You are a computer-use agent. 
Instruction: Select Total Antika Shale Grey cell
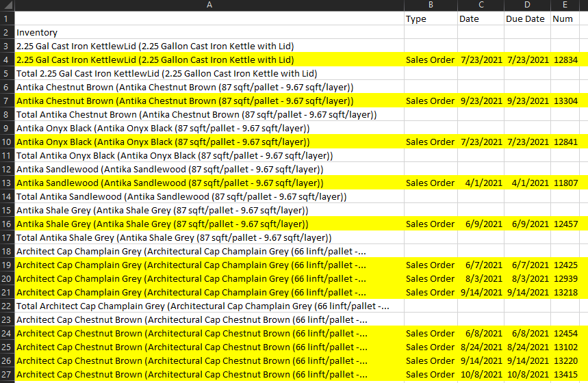(209, 237)
